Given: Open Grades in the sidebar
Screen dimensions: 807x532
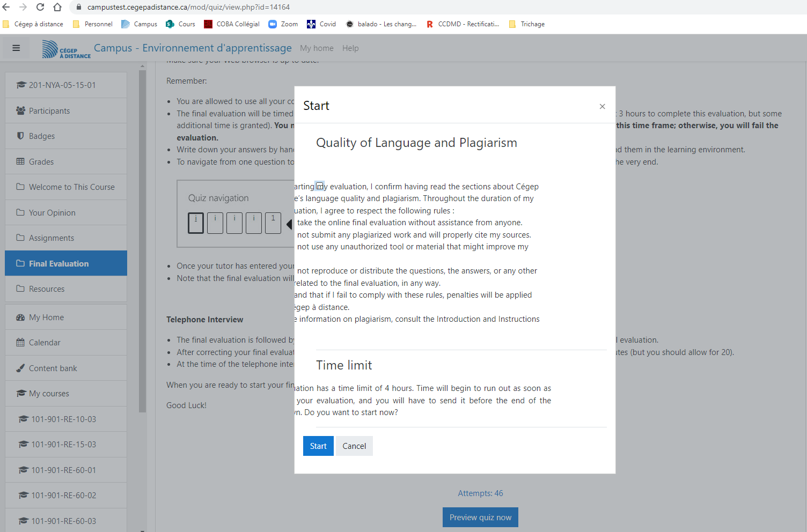Looking at the screenshot, I should [41, 162].
